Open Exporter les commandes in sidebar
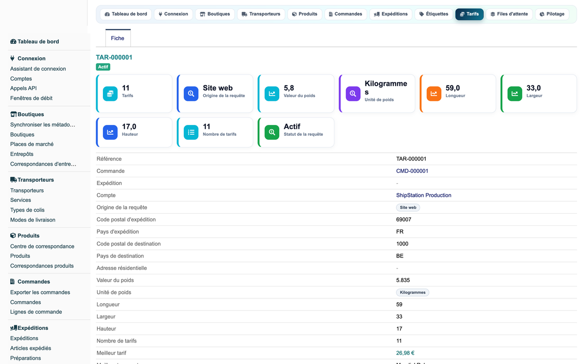588x364 pixels. click(40, 292)
